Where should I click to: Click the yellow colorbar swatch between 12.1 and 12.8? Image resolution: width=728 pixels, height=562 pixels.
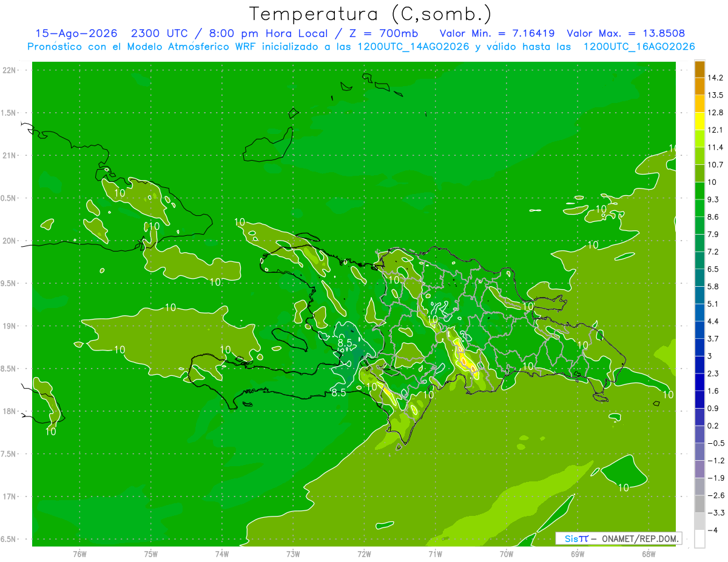click(x=699, y=121)
